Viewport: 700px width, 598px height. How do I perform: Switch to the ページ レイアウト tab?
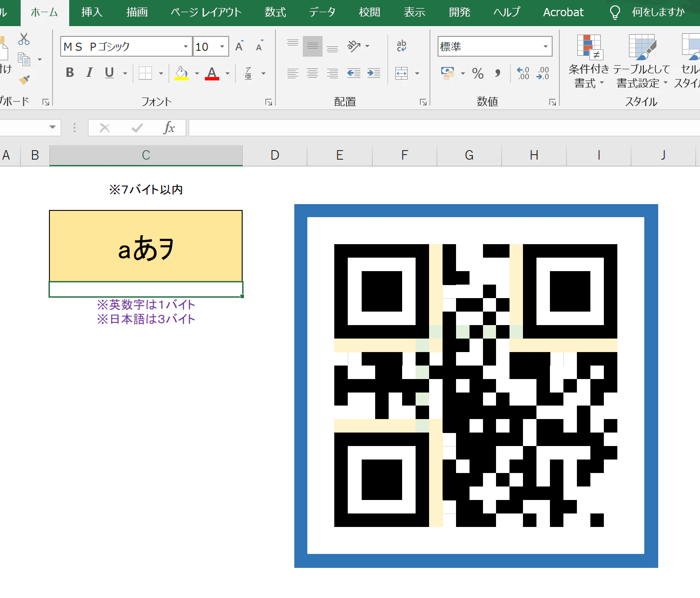206,12
